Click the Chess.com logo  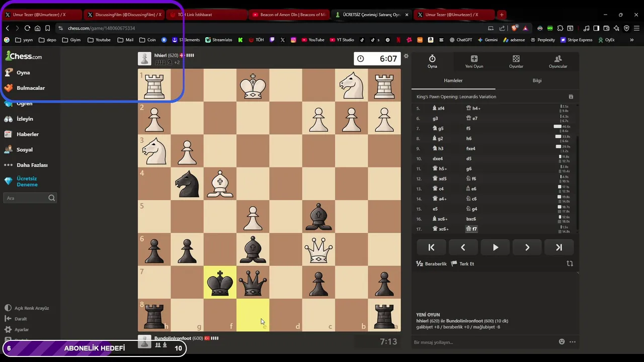pyautogui.click(x=24, y=56)
